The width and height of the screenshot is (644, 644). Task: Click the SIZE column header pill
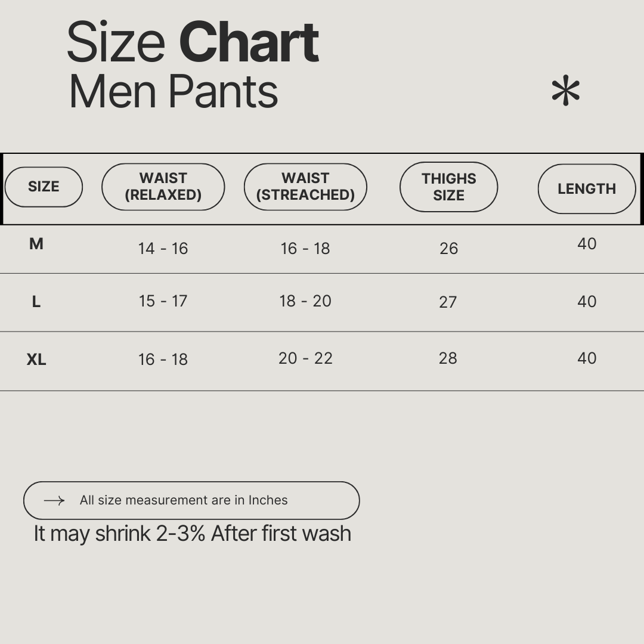(x=44, y=187)
